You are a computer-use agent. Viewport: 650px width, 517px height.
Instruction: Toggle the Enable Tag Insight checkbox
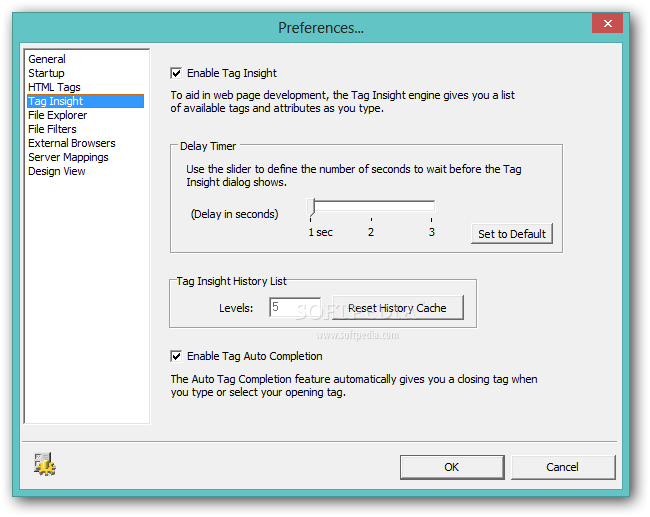(x=176, y=73)
